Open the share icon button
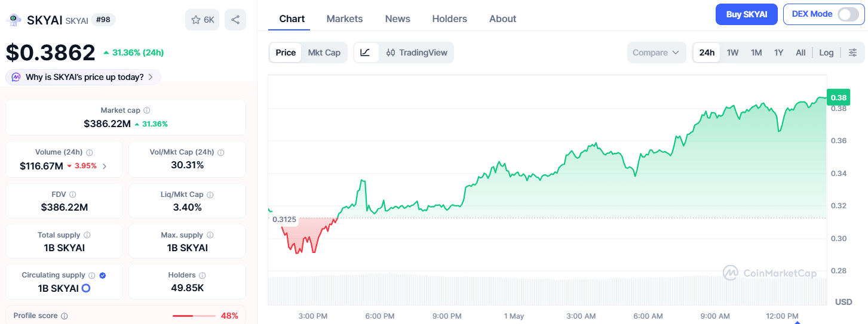Viewport: 868px width, 324px height. point(235,20)
